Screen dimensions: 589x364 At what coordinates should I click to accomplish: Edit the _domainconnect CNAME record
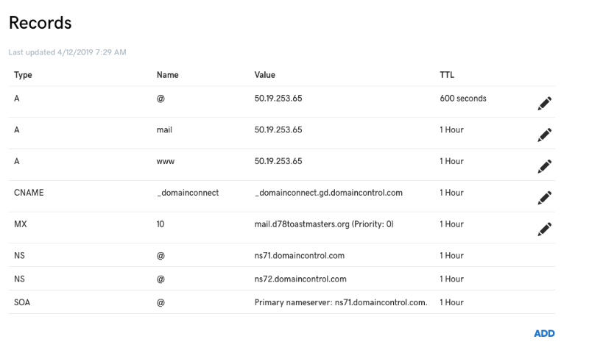544,198
